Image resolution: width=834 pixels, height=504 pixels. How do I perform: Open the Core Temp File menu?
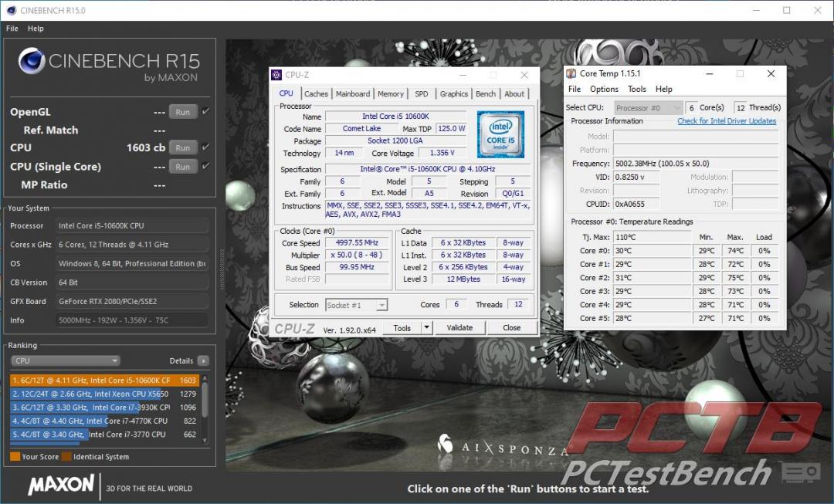click(x=575, y=89)
